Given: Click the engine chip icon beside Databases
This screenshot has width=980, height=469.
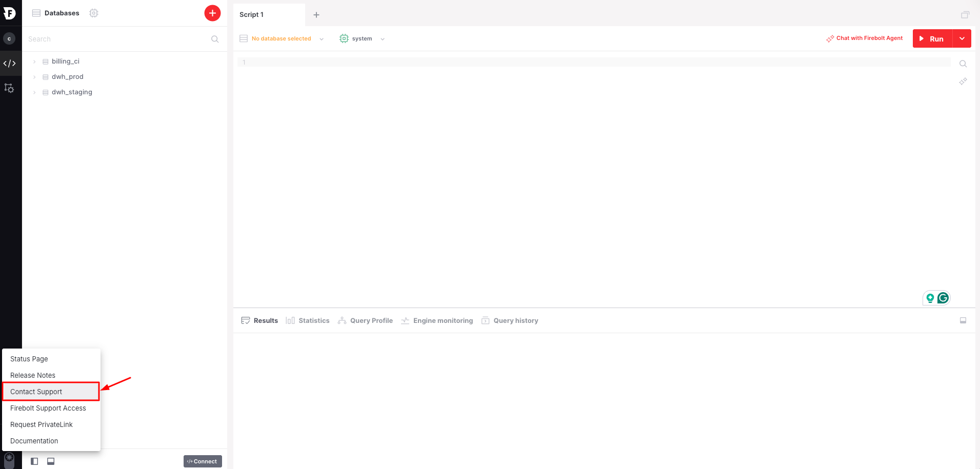Looking at the screenshot, I should [x=94, y=13].
